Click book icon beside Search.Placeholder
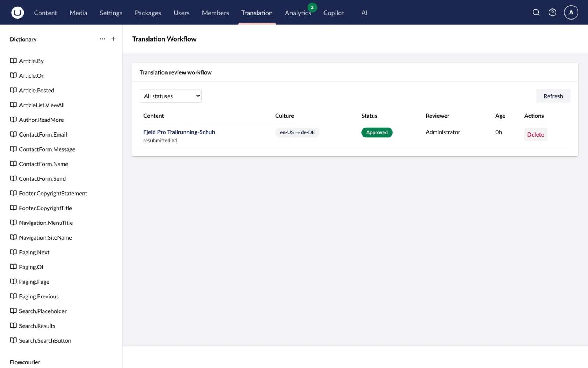588x368 pixels. (x=13, y=311)
